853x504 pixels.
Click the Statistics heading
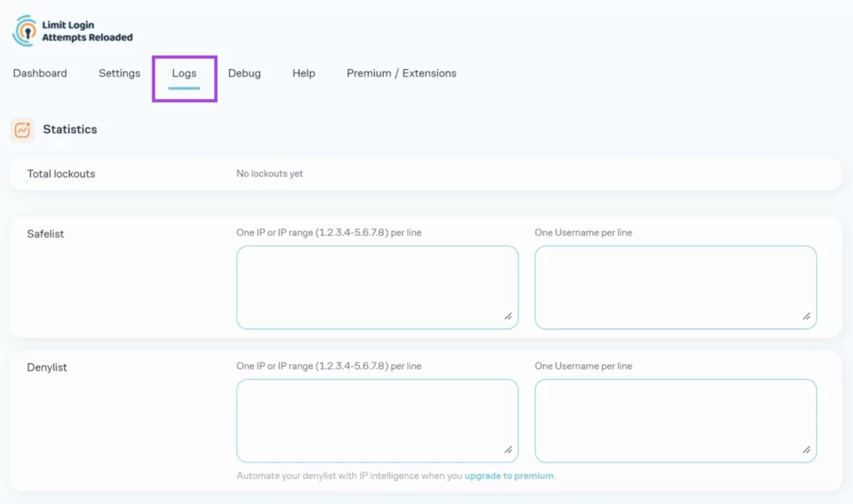click(x=70, y=129)
